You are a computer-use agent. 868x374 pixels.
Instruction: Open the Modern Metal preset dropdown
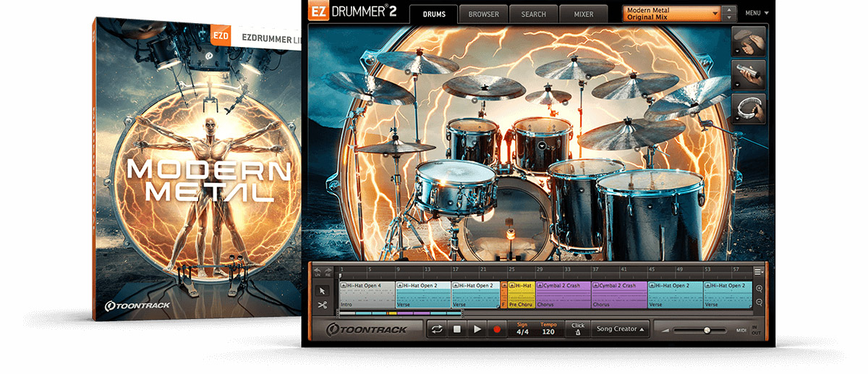(673, 14)
